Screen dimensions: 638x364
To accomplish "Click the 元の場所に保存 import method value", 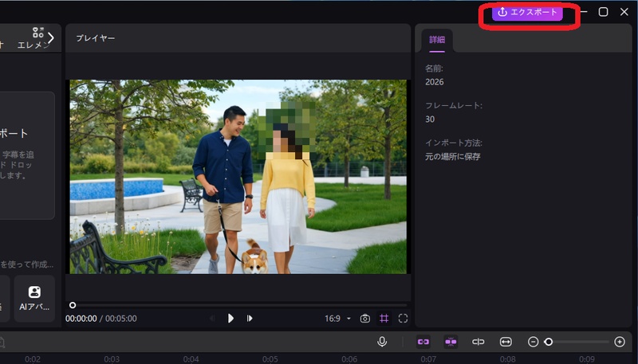I will click(x=453, y=156).
